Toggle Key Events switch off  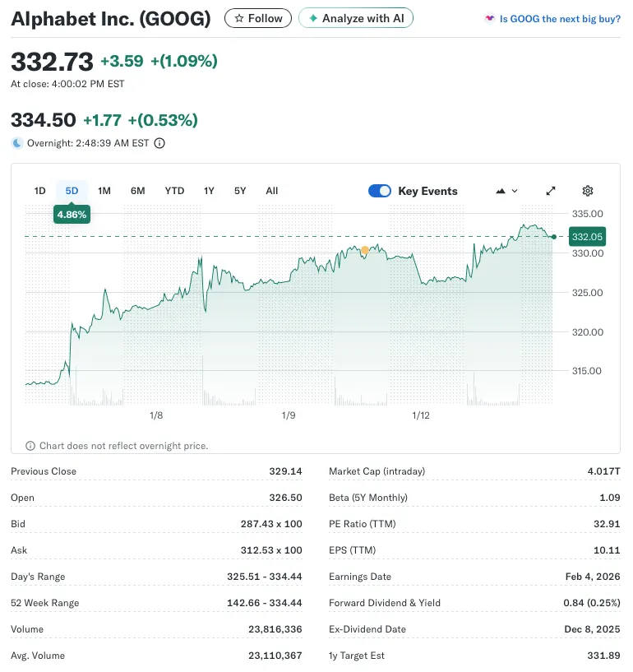(x=380, y=191)
